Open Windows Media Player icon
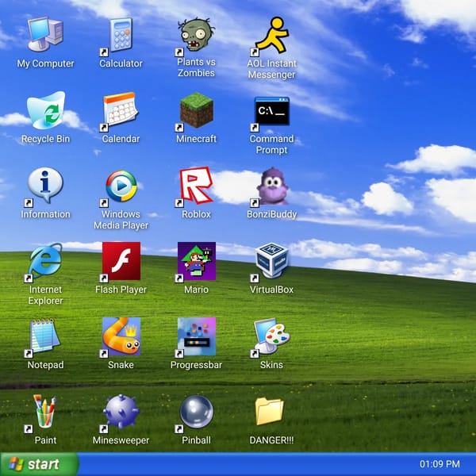Image resolution: width=476 pixels, height=476 pixels. (121, 186)
